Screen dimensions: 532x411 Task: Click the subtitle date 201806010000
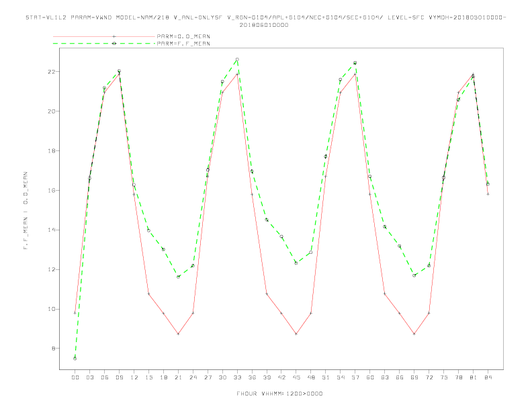264,26
